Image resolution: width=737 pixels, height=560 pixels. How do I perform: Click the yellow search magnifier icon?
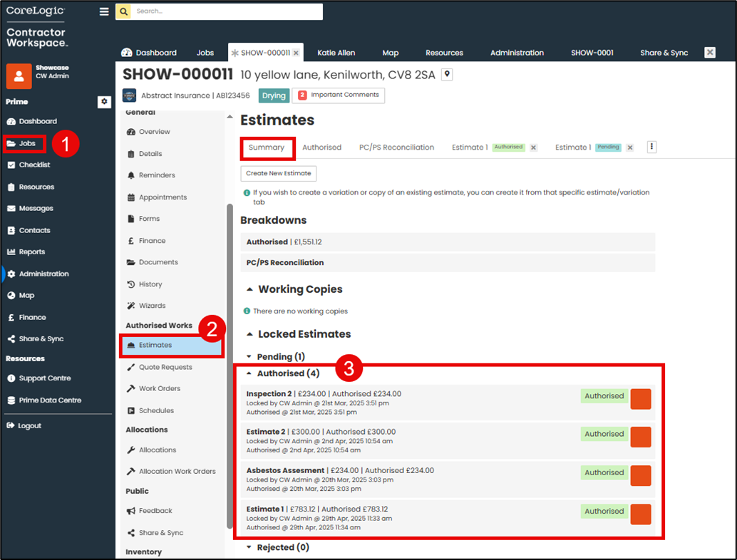click(x=123, y=11)
